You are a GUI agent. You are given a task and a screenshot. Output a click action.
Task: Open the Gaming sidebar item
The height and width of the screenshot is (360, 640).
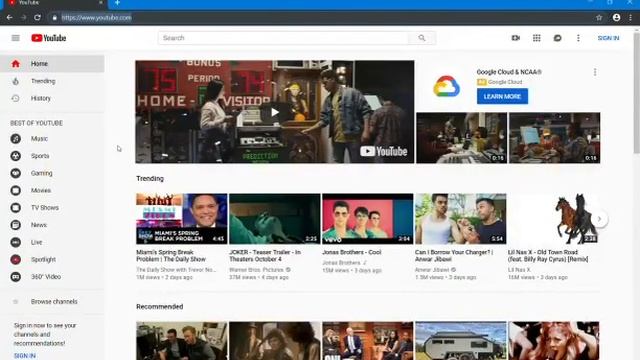point(52,173)
